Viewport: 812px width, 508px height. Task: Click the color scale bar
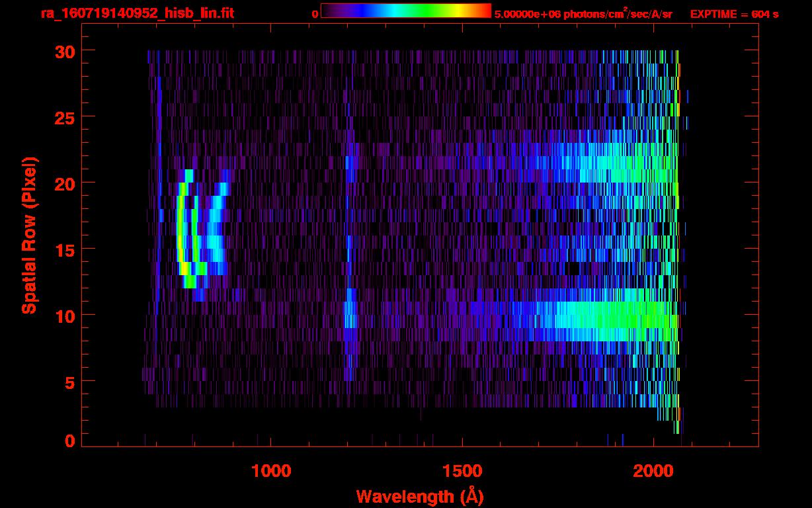406,11
